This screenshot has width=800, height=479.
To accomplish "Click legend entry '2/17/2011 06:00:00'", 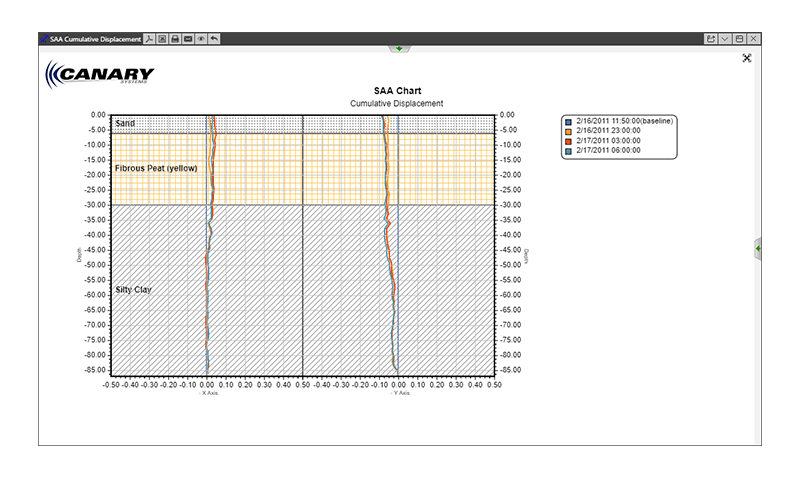I will coord(608,150).
